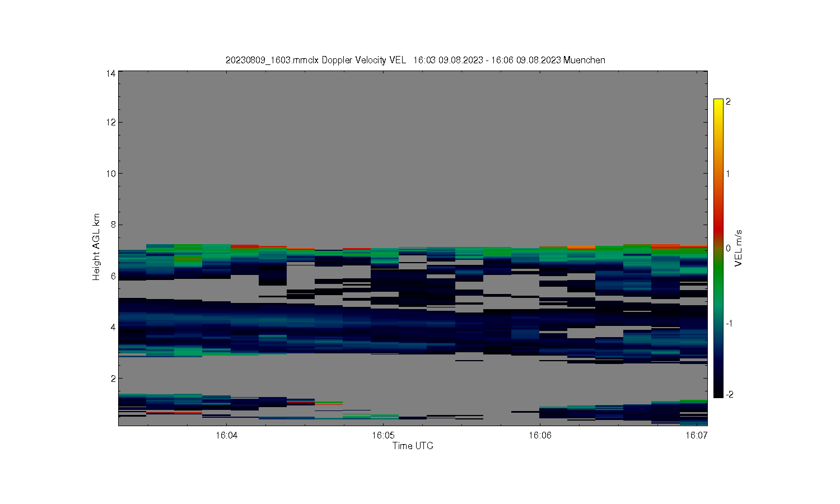Click the 'Time UTC' axis label

click(x=413, y=446)
